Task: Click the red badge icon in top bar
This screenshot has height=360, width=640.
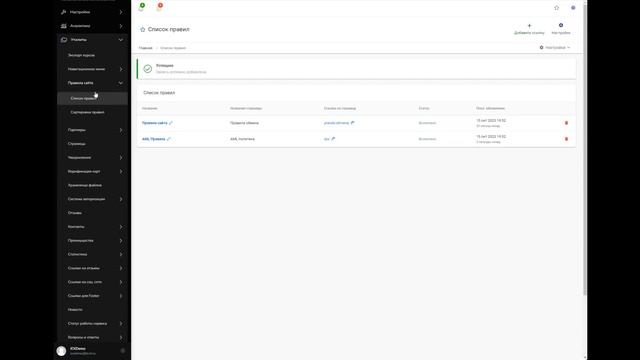Action: 160,6
